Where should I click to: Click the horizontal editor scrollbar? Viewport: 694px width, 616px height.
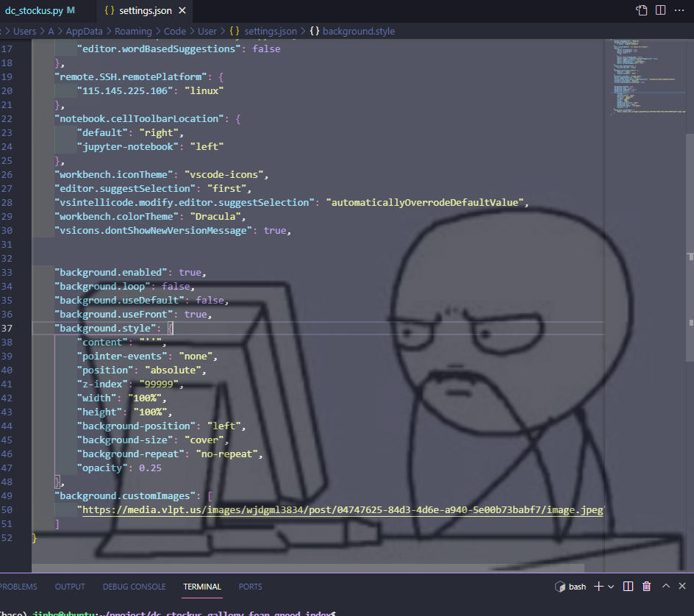308,568
